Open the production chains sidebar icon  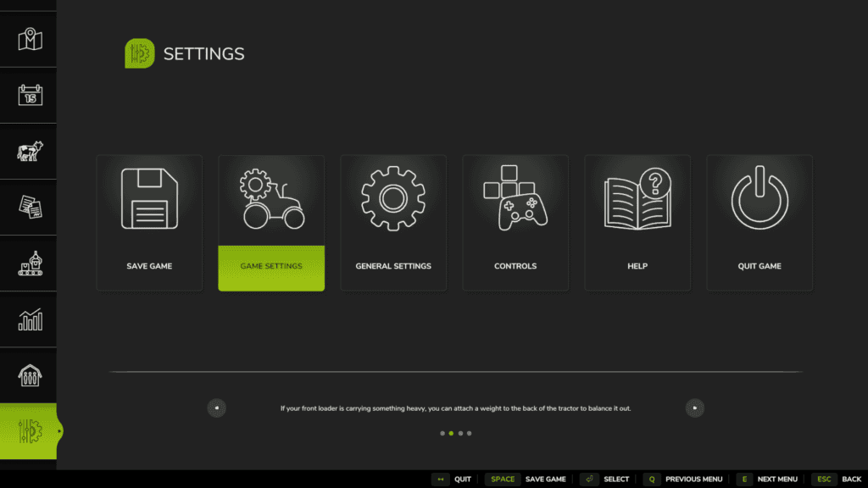[x=28, y=263]
